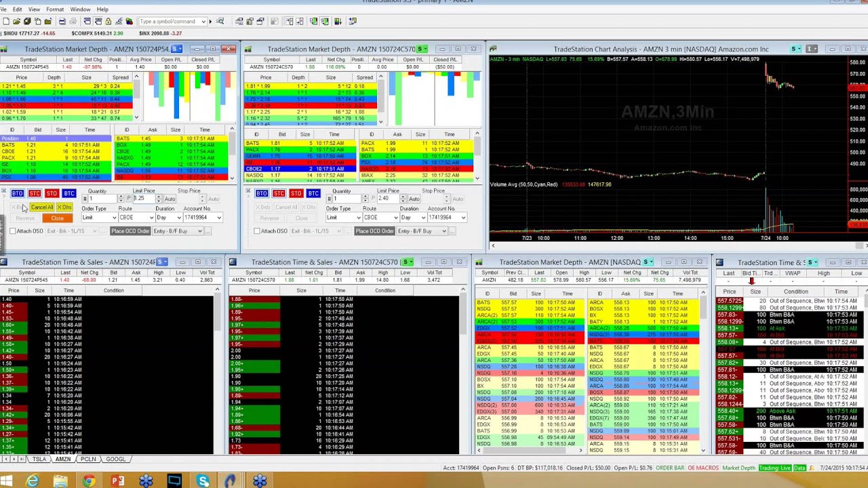Click Place OCO Order in the P545 order bar
The image size is (868, 488).
(130, 231)
